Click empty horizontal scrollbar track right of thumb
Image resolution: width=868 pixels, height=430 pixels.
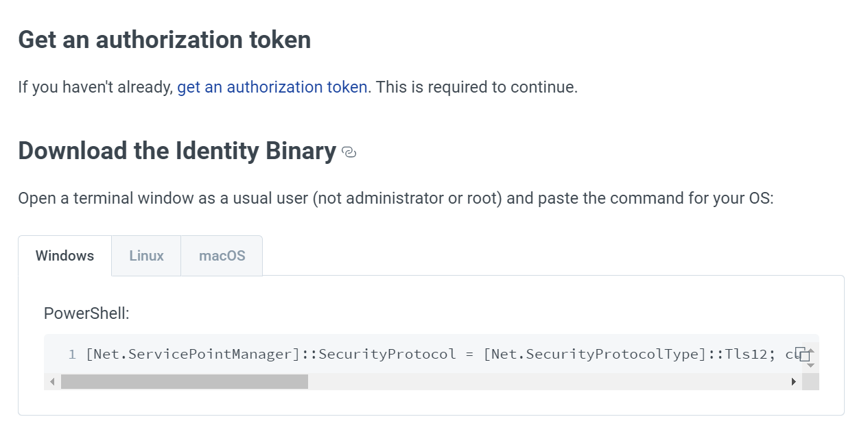547,382
